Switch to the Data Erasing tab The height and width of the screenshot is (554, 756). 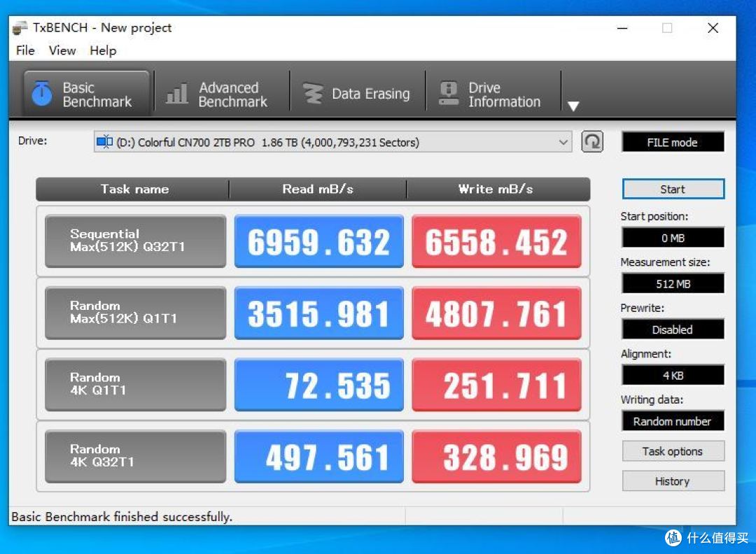[357, 94]
